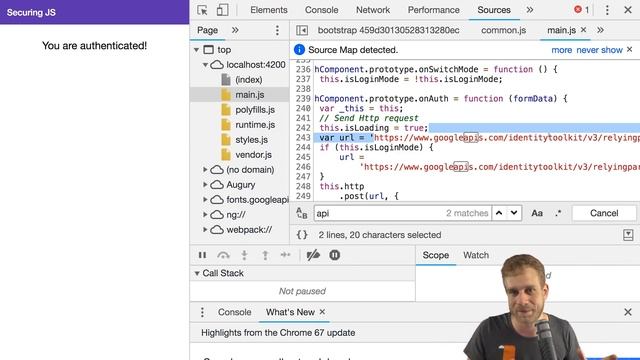Viewport: 640px width, 360px height.
Task: Pause script execution button
Action: tap(202, 255)
